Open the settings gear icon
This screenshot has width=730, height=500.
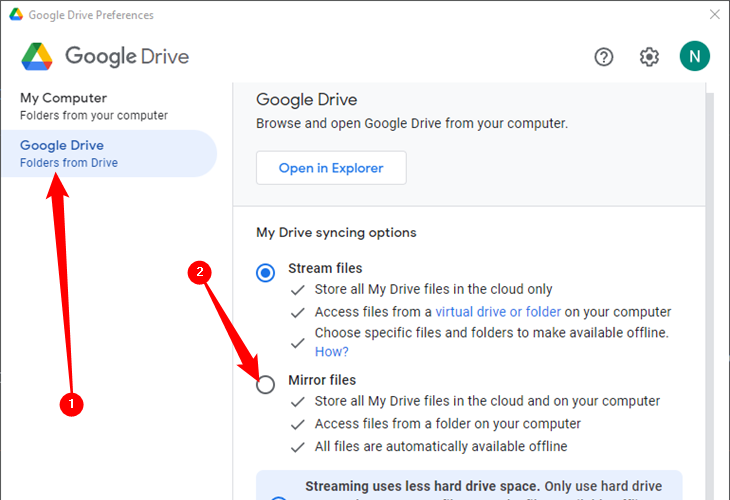pyautogui.click(x=649, y=57)
